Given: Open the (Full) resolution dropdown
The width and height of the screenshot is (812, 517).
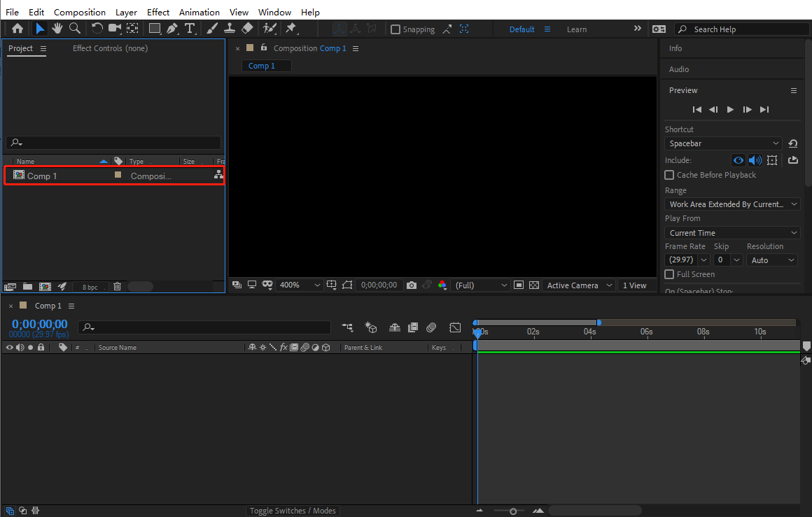Looking at the screenshot, I should 481,285.
